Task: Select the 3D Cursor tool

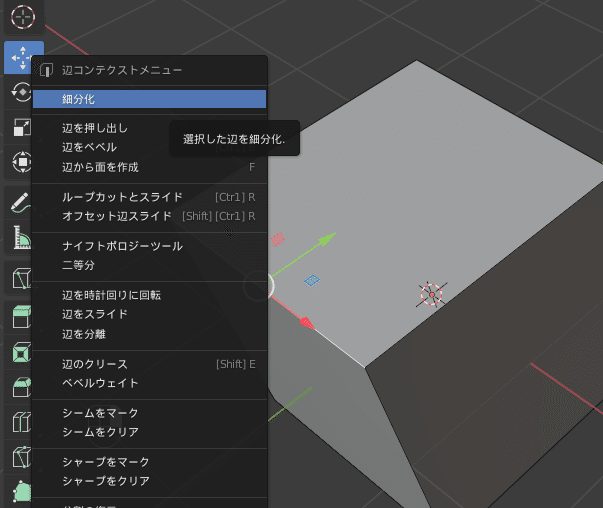Action: click(23, 17)
